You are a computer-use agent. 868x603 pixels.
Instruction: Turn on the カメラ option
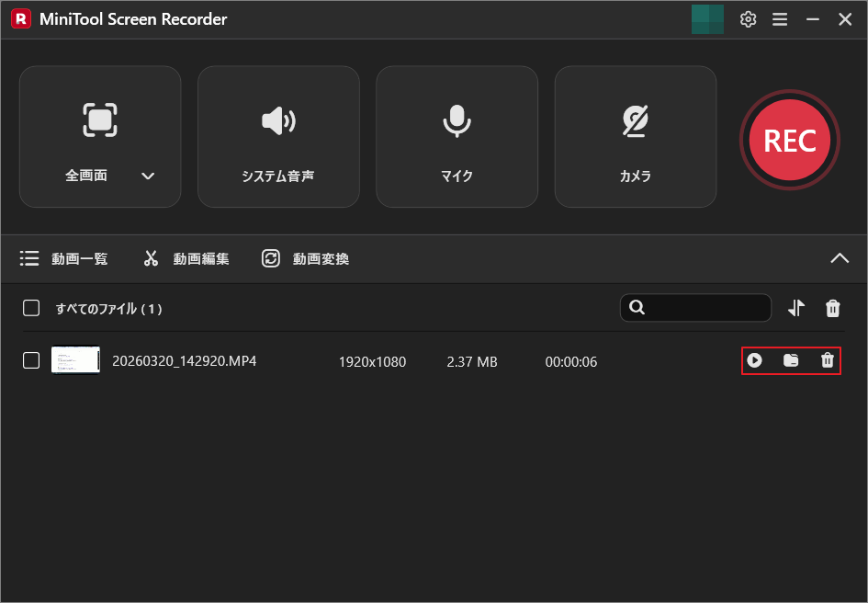(x=635, y=136)
